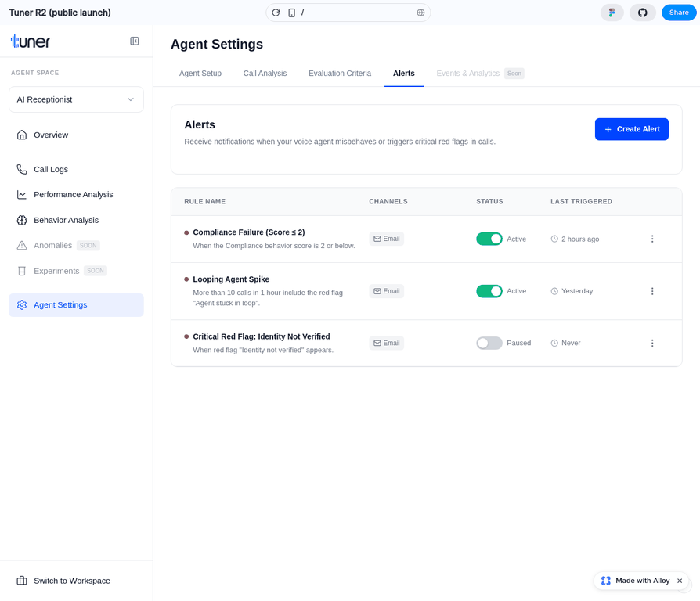Enable the Identity Not Verified alert

489,343
